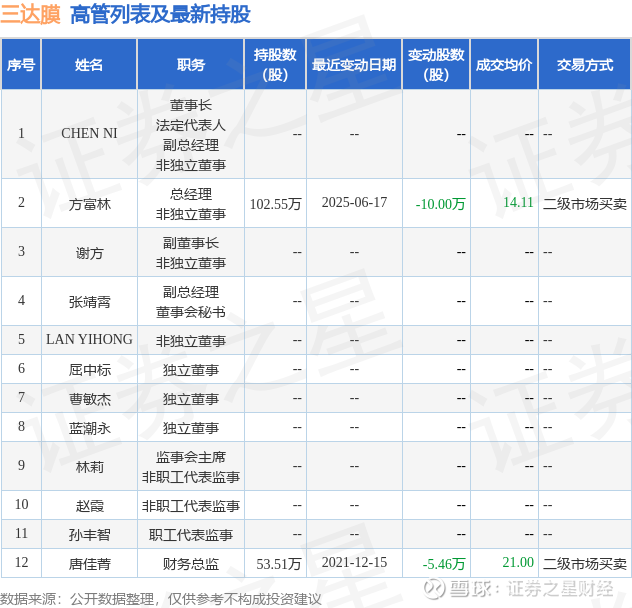Click CHEN NI's job titles cell
The height and width of the screenshot is (608, 632).
point(191,135)
